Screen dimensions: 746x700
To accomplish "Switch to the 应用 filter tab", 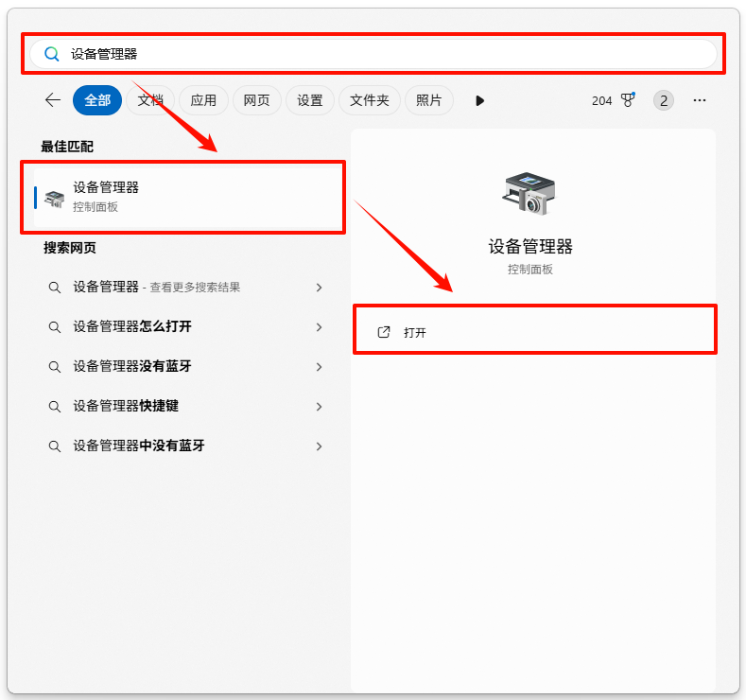I will (203, 100).
